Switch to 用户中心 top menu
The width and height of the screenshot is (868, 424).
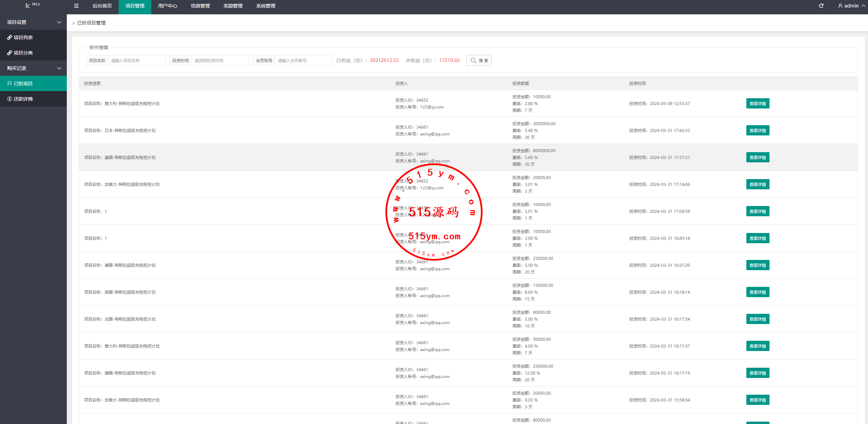click(x=167, y=6)
